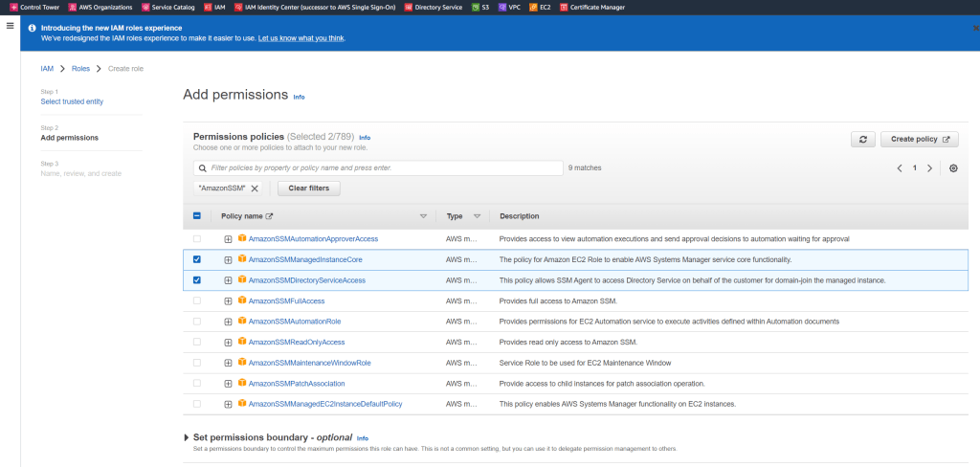This screenshot has height=467, width=980.
Task: Check AmazonSSMAutomationApproverAccess checkbox
Action: tap(197, 239)
